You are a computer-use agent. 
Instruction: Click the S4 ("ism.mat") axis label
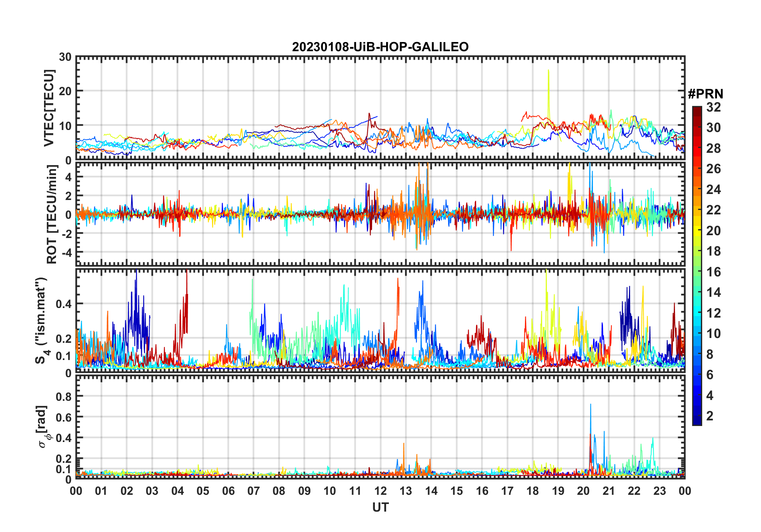pos(42,320)
